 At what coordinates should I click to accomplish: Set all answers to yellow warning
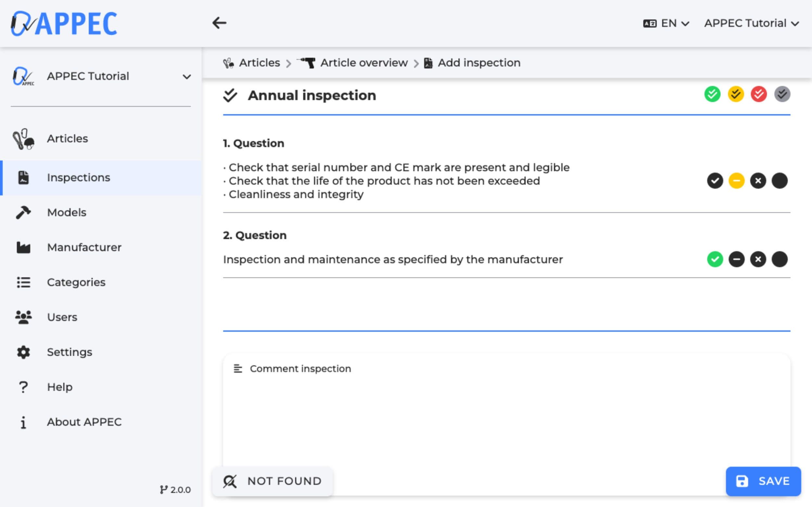pos(735,94)
